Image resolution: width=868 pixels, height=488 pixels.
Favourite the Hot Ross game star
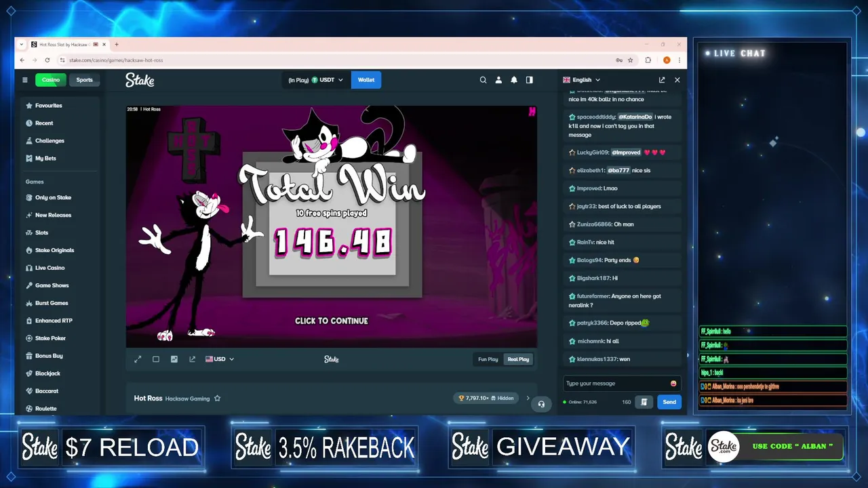(x=217, y=399)
